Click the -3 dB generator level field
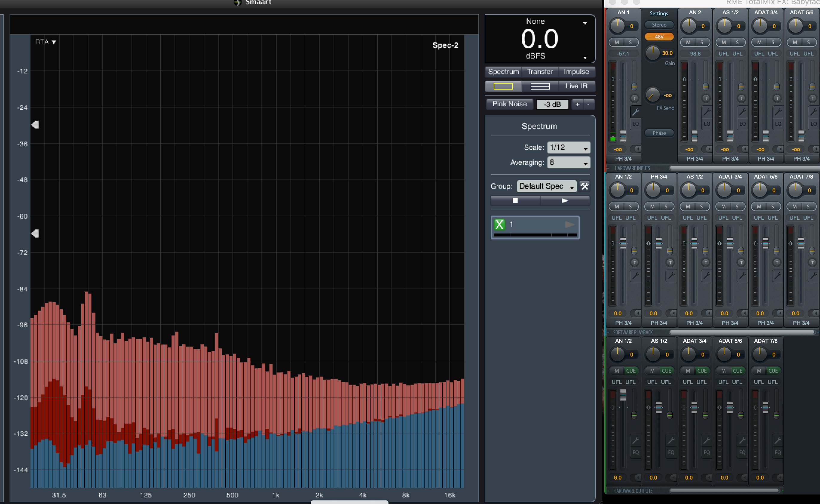This screenshot has height=504, width=820. tap(552, 104)
